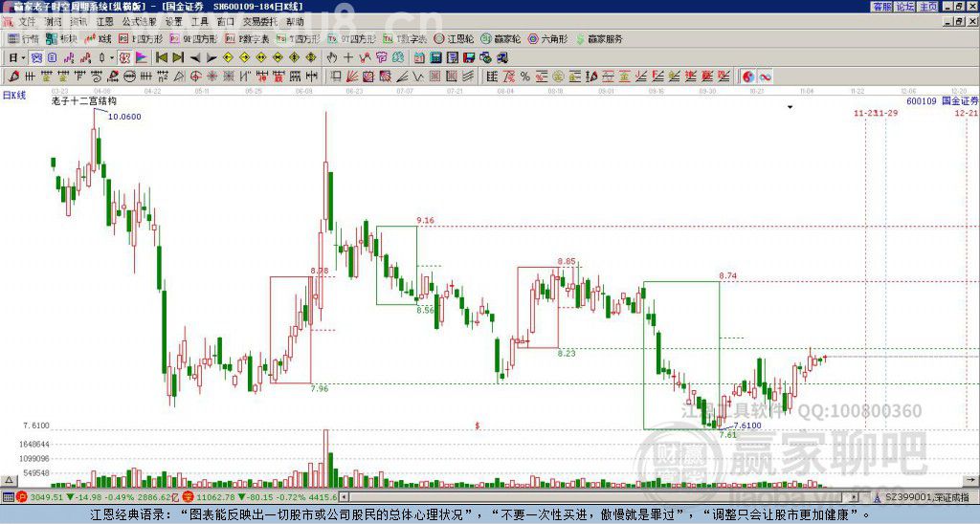Select the crosshair cursor tool

click(348, 57)
